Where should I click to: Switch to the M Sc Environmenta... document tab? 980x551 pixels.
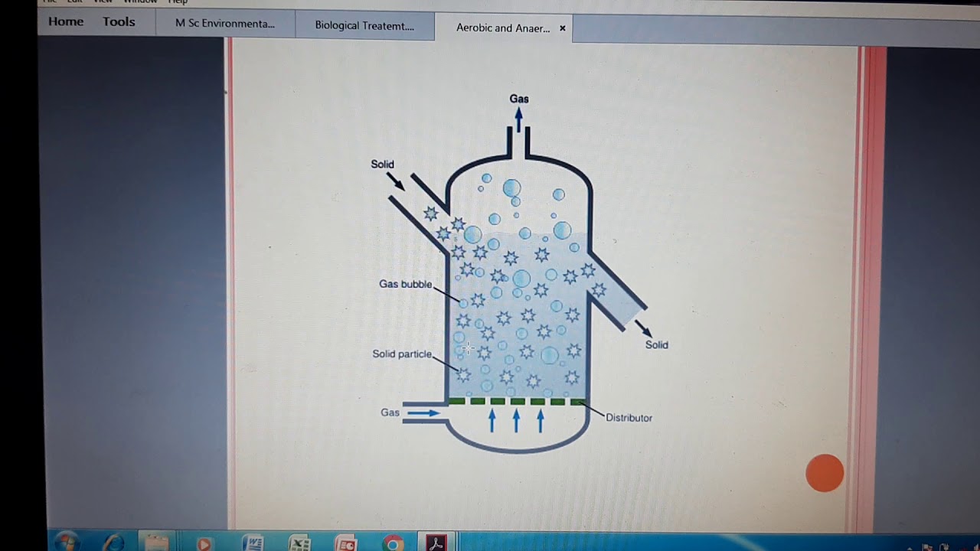tap(225, 24)
